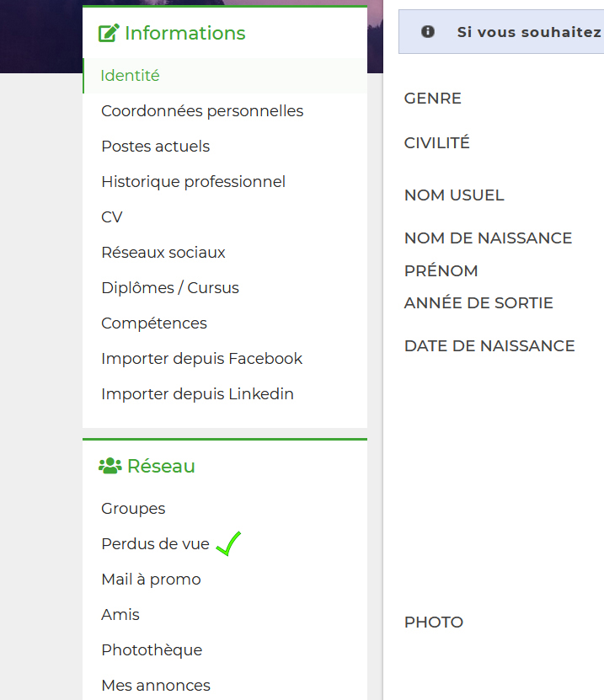Select Historique professionnel
The height and width of the screenshot is (700, 604).
[x=193, y=182]
